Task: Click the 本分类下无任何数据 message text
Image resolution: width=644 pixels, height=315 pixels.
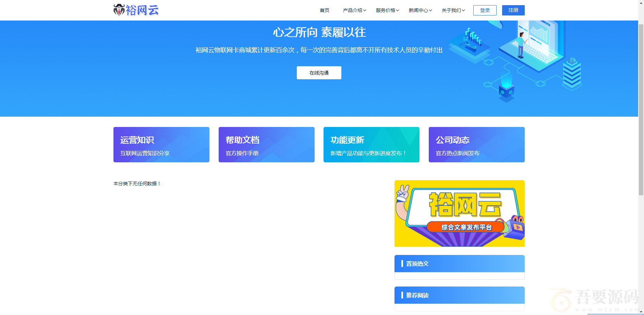Action: tap(137, 184)
